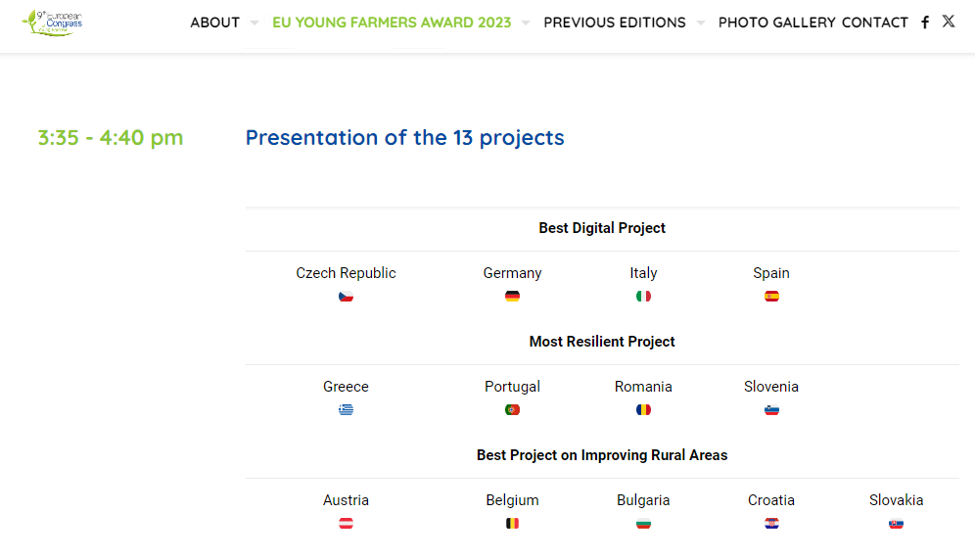Select the Romania flag icon
The width and height of the screenshot is (975, 560).
click(643, 409)
